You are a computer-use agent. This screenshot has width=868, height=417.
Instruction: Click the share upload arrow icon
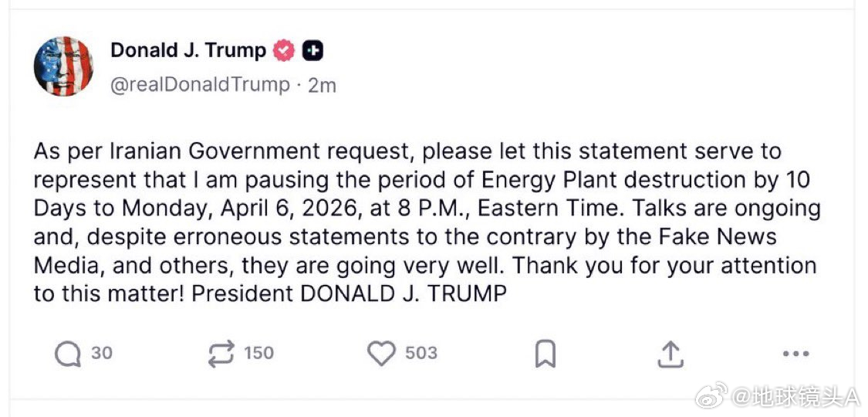pos(670,354)
